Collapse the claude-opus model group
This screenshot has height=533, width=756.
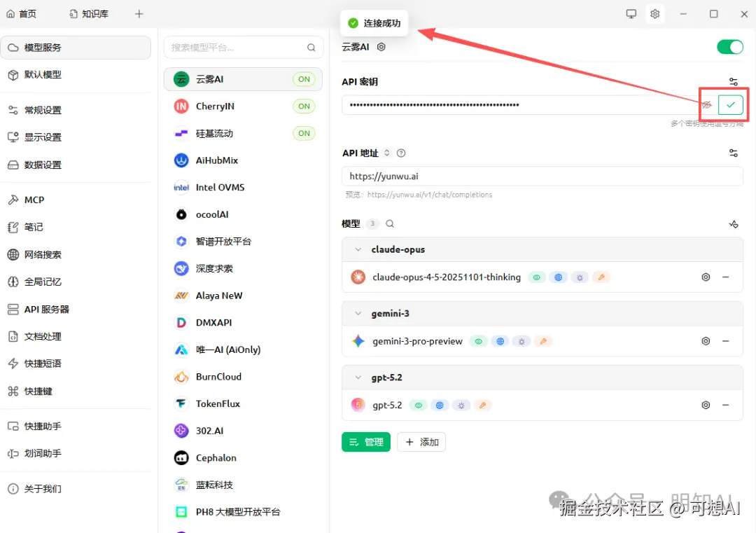click(358, 249)
